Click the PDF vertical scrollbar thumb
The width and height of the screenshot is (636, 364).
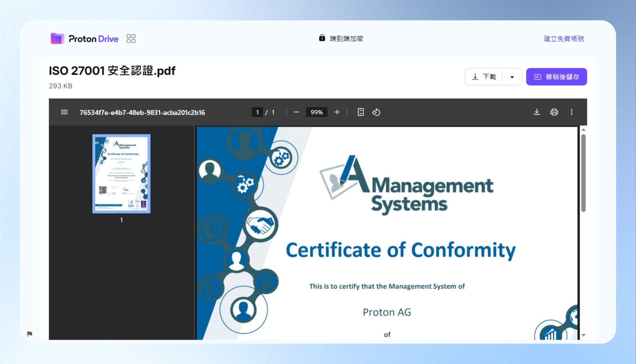(x=583, y=173)
